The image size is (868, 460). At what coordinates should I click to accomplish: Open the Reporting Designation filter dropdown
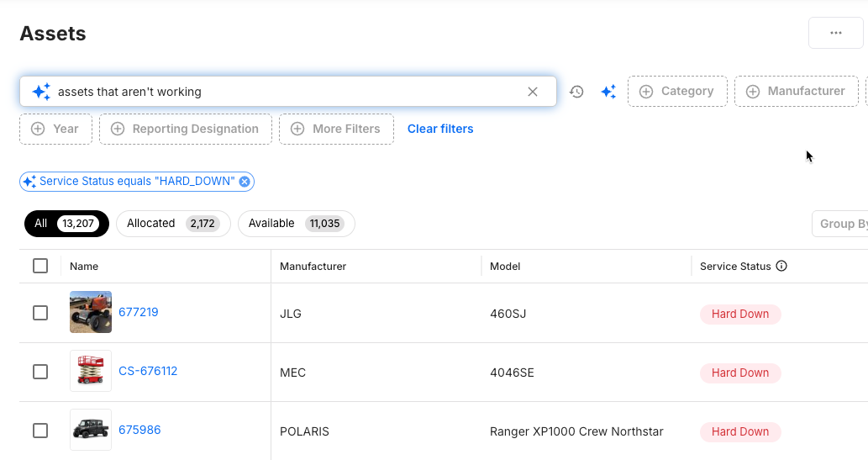(x=186, y=130)
